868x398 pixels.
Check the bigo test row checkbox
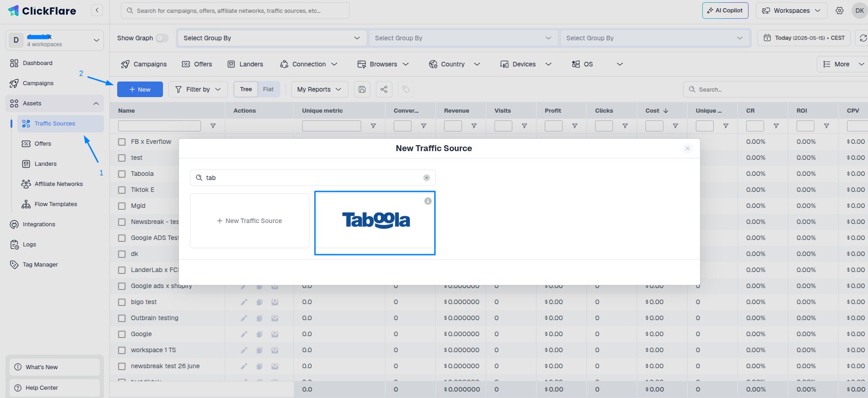(x=122, y=302)
